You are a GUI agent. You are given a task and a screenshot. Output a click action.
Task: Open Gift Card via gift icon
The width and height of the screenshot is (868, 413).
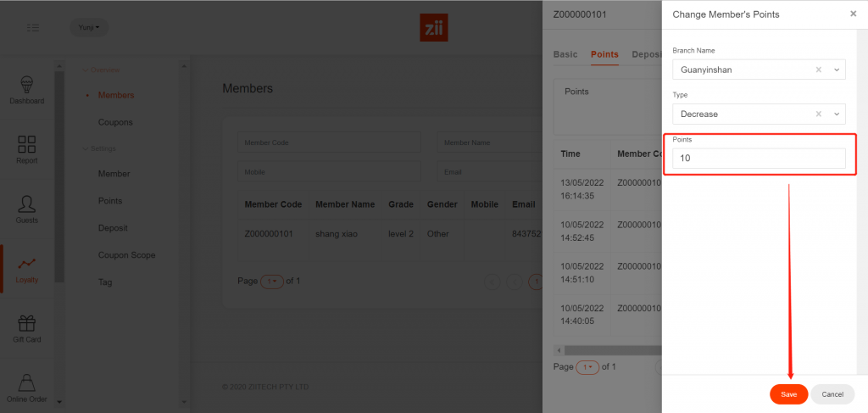click(26, 324)
